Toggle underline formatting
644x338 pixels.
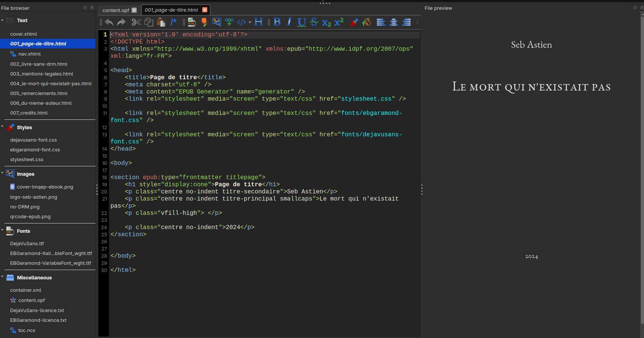click(x=301, y=22)
